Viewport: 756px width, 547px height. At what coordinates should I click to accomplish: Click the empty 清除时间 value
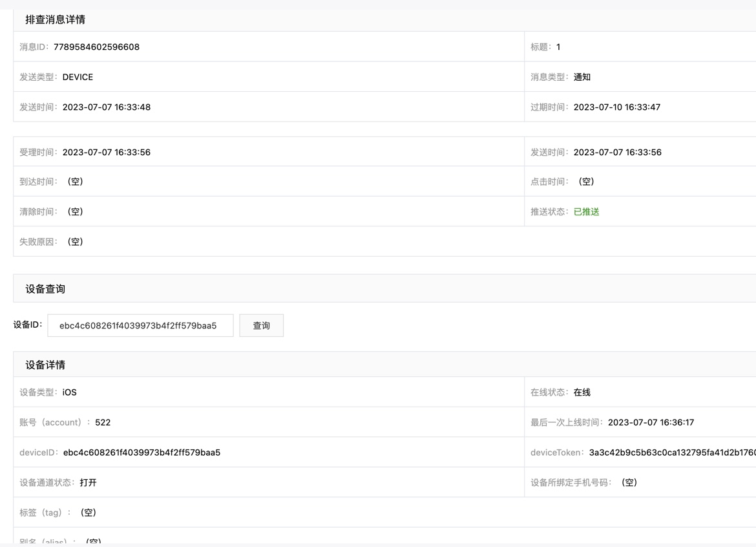pyautogui.click(x=75, y=212)
